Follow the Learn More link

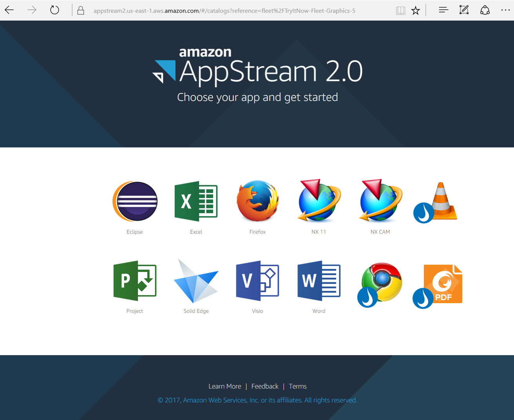[225, 386]
